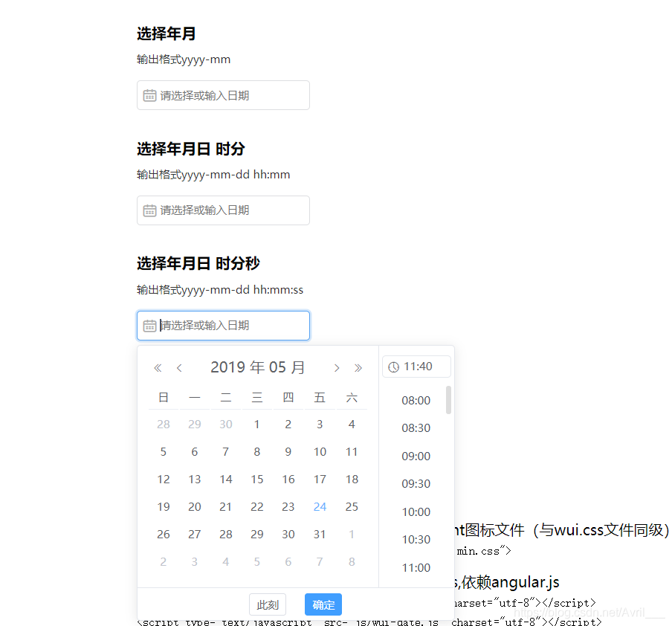
Task: Select date 15 in the calendar
Action: tap(256, 479)
